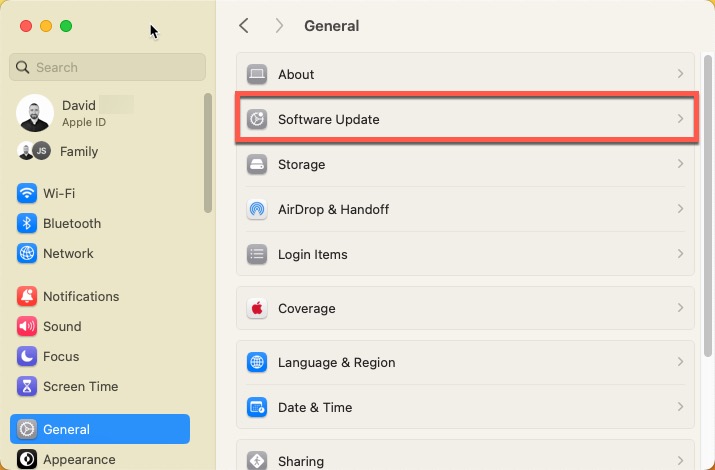Click the search magnifier icon
Viewport: 715px width, 470px height.
pyautogui.click(x=22, y=67)
